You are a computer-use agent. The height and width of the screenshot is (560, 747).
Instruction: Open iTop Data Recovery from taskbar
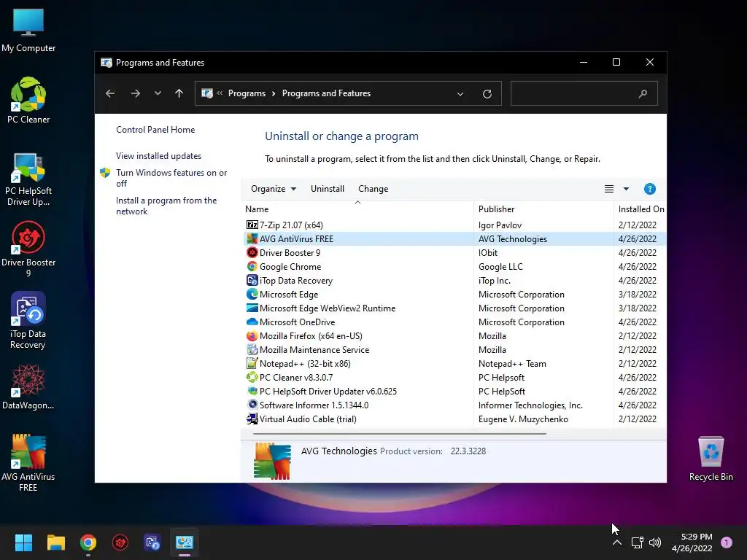tap(152, 542)
